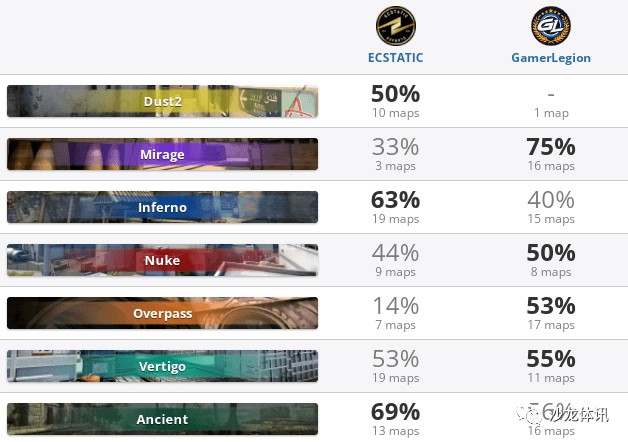The image size is (628, 442).
Task: Click GamerLegion's 50% Nuke win rate
Action: tap(551, 253)
